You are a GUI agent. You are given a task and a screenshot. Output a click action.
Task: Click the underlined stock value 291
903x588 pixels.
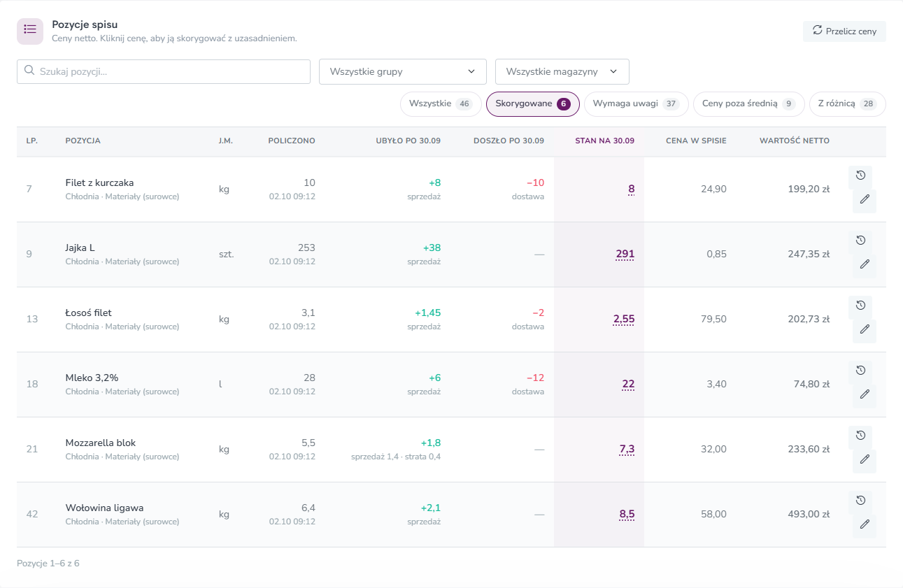pyautogui.click(x=625, y=254)
